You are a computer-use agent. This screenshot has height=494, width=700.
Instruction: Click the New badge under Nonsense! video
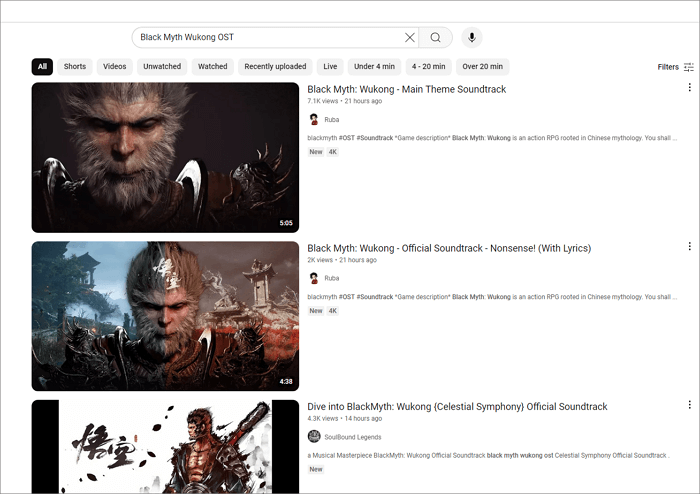(x=316, y=311)
